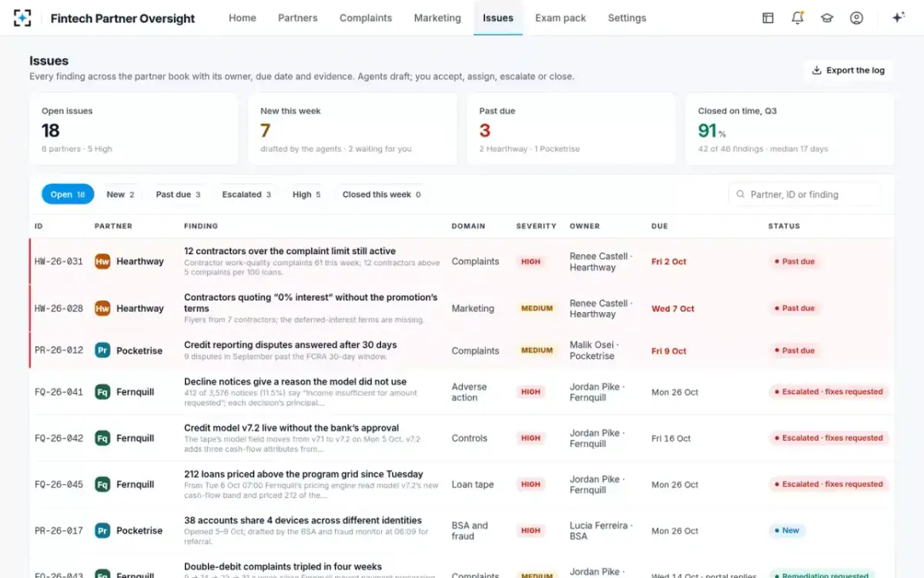Viewport: 924px width, 578px height.
Task: Filter by Closed this week chip
Action: click(x=381, y=194)
